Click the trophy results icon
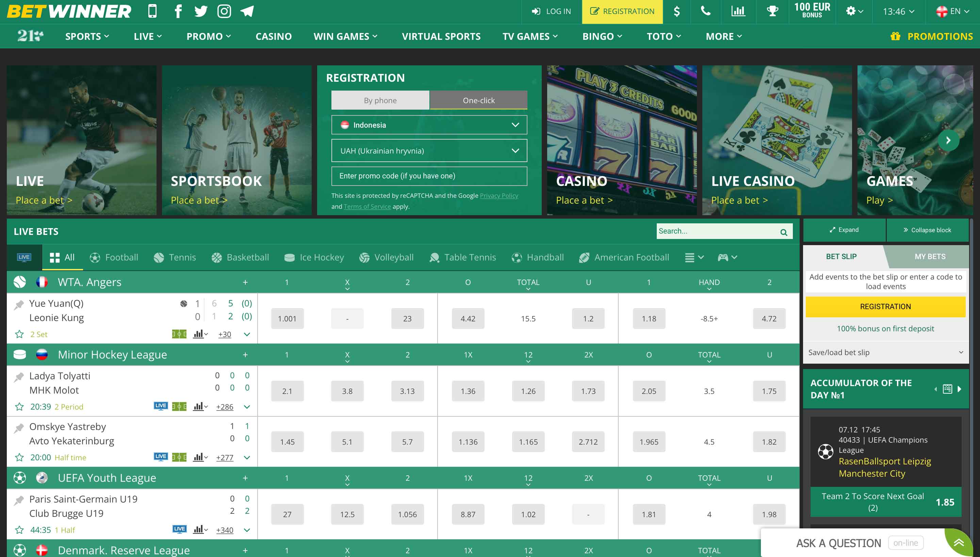This screenshot has width=980, height=557. (x=772, y=12)
